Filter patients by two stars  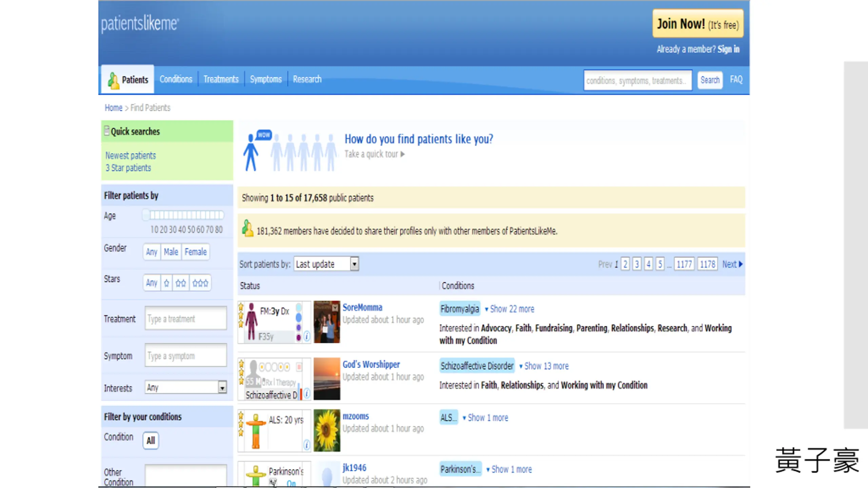click(181, 283)
